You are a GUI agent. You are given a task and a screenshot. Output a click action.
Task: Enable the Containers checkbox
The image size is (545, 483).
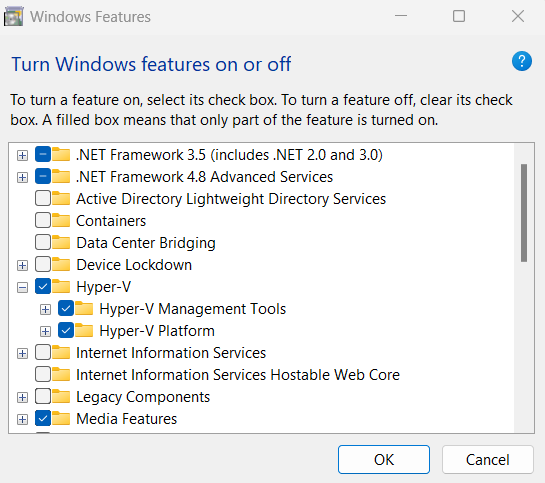coord(43,220)
